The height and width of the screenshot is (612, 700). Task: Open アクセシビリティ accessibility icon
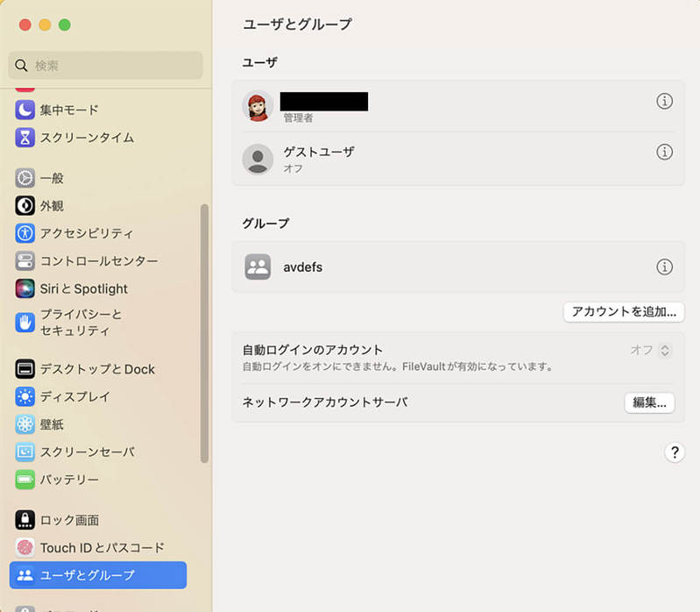pos(25,233)
